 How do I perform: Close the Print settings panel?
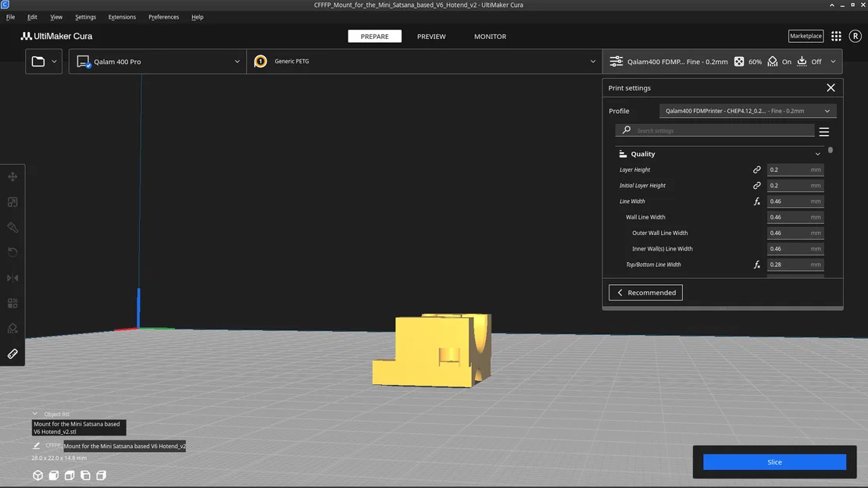[x=830, y=88]
